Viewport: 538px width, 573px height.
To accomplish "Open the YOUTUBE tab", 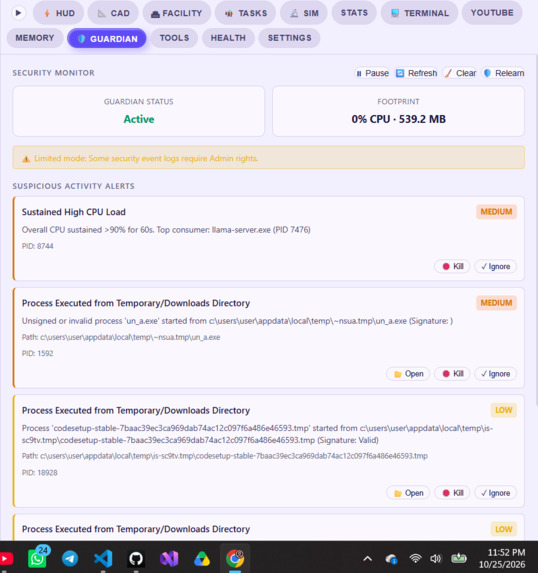I will (492, 13).
